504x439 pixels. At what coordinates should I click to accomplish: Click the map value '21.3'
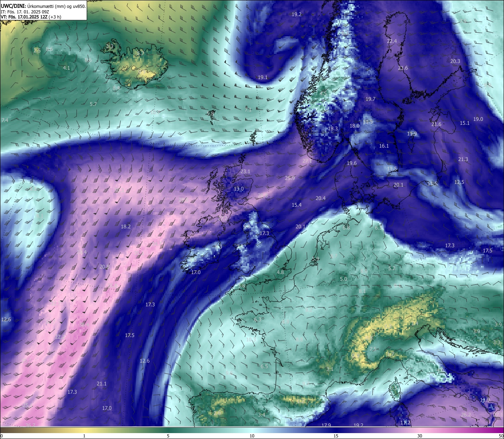pyautogui.click(x=463, y=159)
